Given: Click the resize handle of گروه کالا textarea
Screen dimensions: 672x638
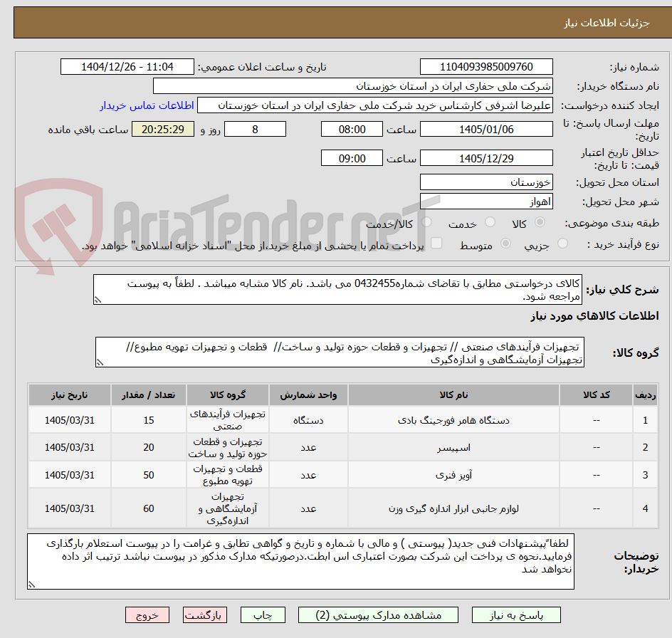Looking at the screenshot, I should 100,362.
